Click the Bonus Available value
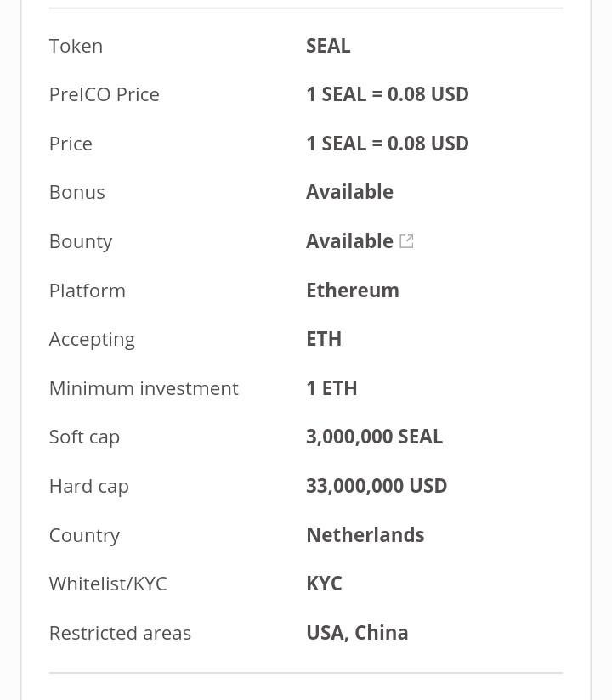The width and height of the screenshot is (612, 700). click(x=349, y=192)
